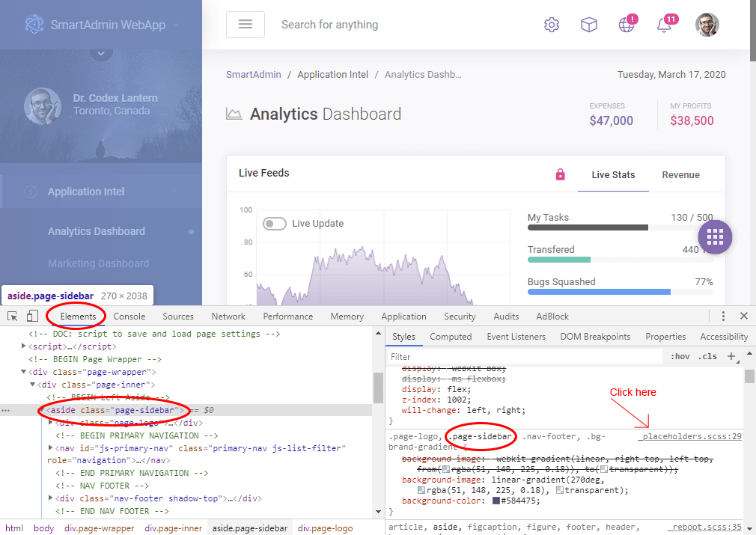Open the settings gear icon
756x535 pixels.
click(552, 25)
